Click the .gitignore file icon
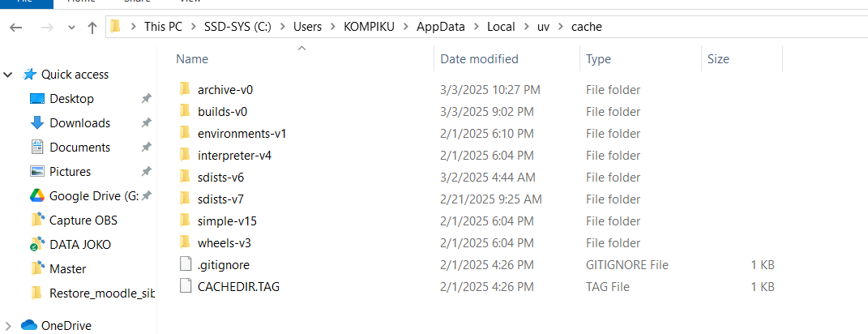Screen dimensions: 868x334 [184, 264]
